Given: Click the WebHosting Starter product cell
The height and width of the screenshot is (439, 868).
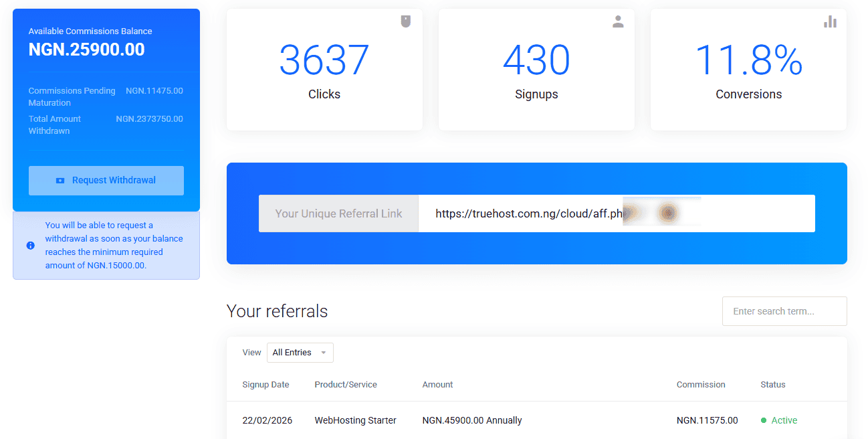Looking at the screenshot, I should [x=355, y=421].
